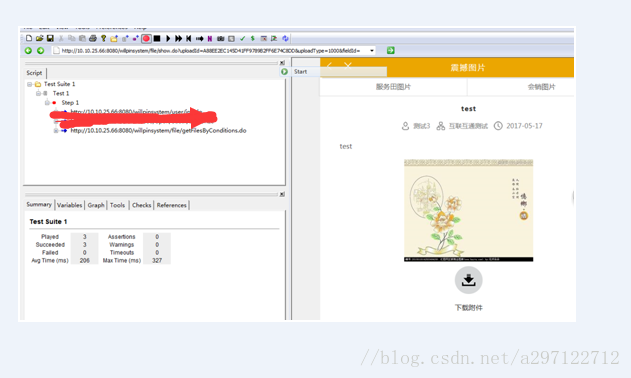
Task: Open a script file with the folder icon
Action: (39, 38)
